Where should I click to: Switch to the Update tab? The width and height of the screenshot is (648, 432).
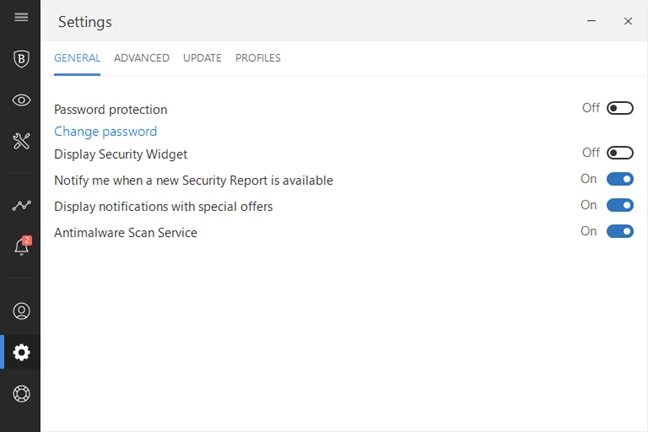(202, 58)
